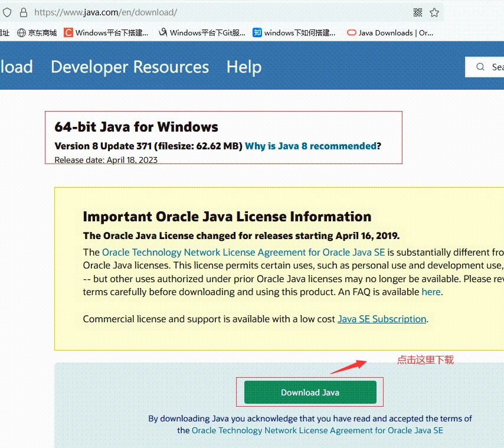Image resolution: width=504 pixels, height=448 pixels.
Task: Click the 64-bit Java for Windows heading
Action: pyautogui.click(x=136, y=127)
